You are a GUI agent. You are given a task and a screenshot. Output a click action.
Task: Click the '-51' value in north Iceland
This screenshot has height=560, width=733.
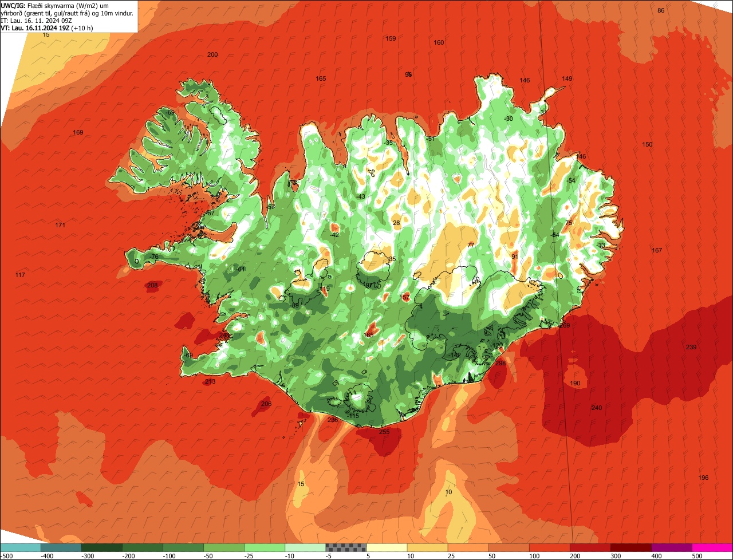tap(431, 139)
